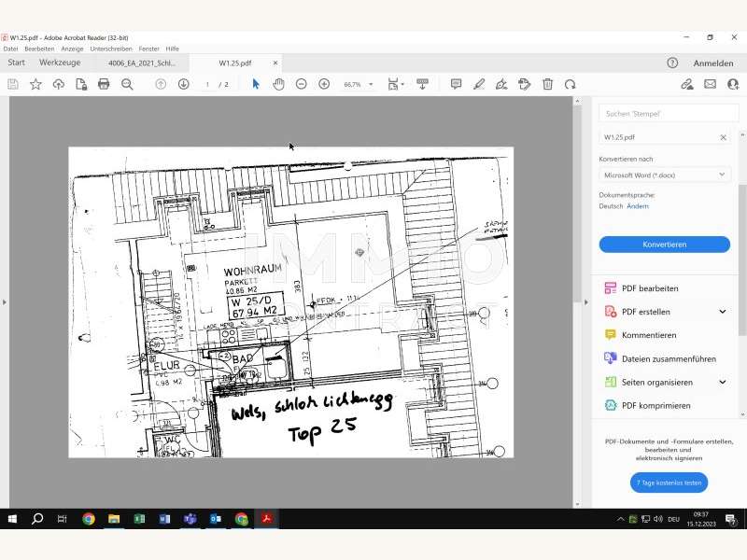Click the Ändern language link
This screenshot has width=747, height=560.
[x=638, y=206]
